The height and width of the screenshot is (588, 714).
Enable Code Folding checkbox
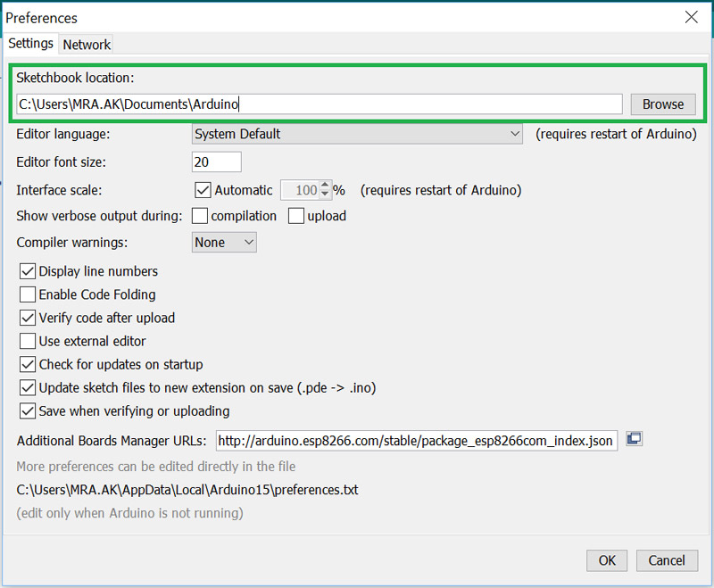tap(28, 294)
